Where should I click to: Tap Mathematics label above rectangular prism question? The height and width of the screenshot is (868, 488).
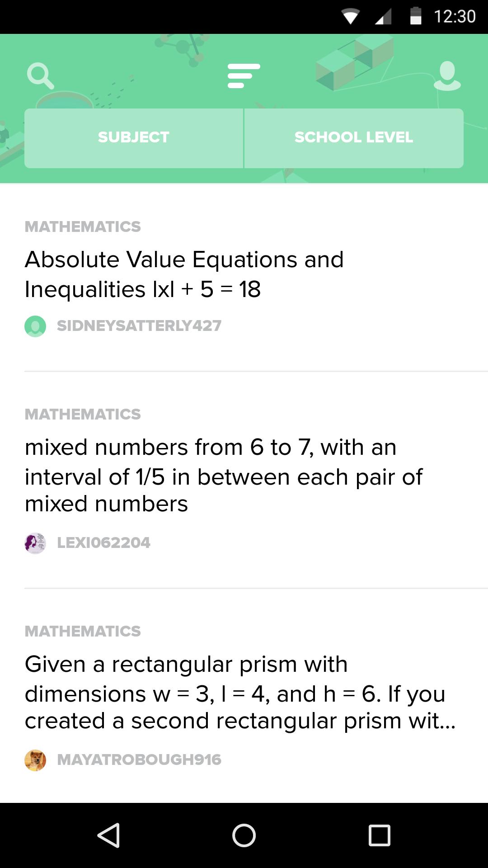(83, 632)
